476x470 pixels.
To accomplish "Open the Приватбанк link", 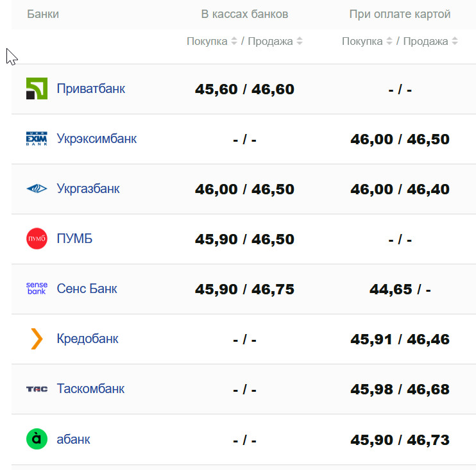I will click(x=90, y=88).
